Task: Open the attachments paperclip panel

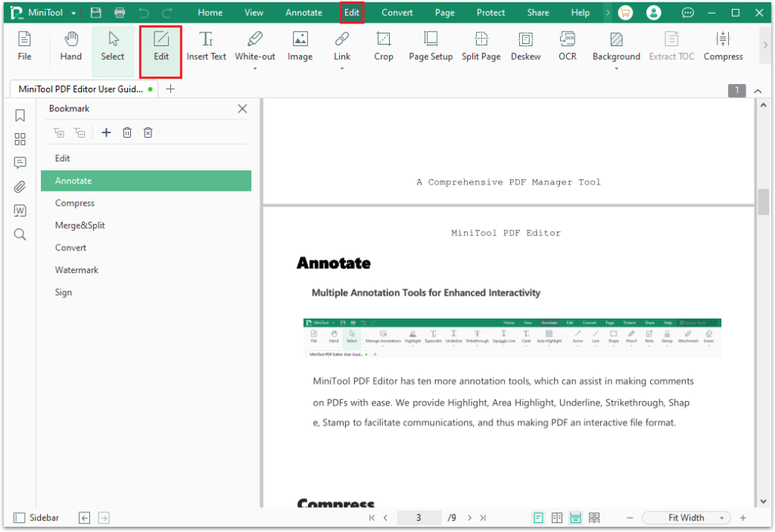Action: [20, 186]
